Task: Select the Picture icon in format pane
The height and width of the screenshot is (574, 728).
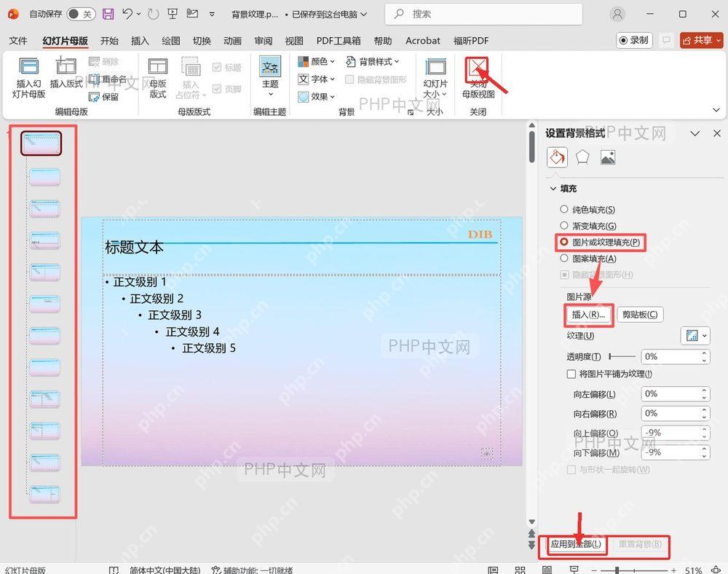Action: [x=608, y=157]
